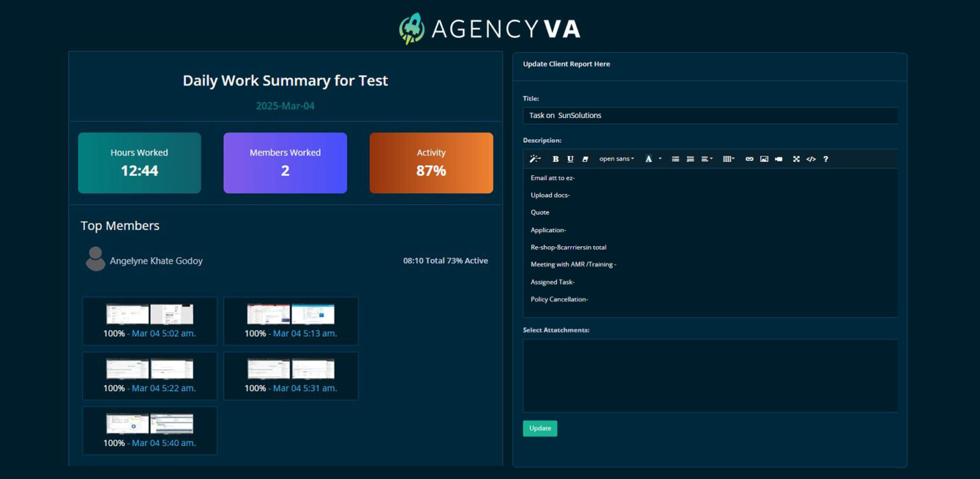Select the font color A icon

648,159
